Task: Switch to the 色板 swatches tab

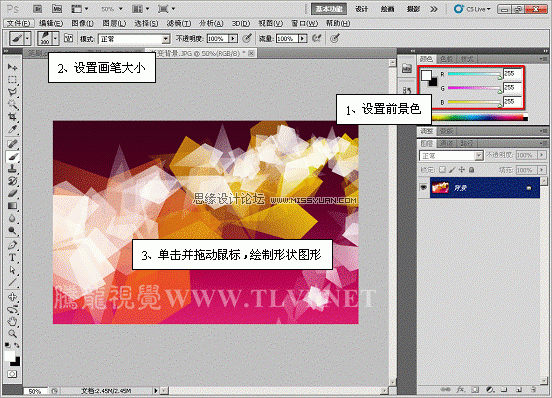Action: point(447,59)
